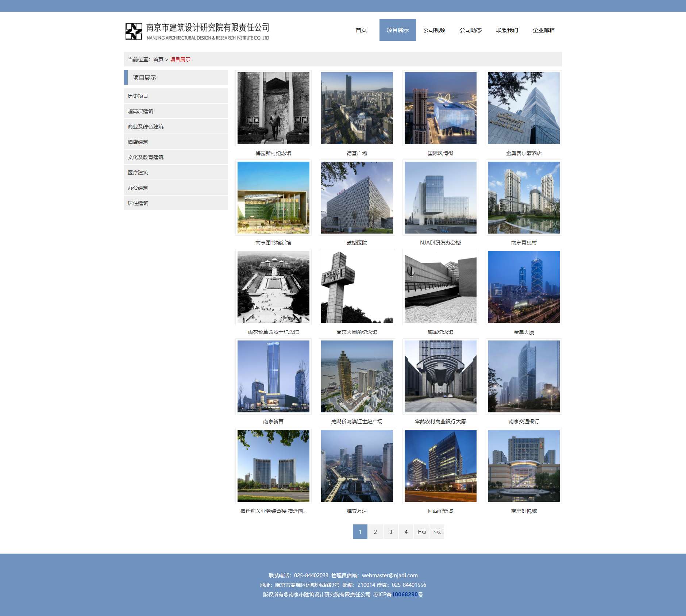Screen dimensions: 686x616
Task: Click the phone number 025-84402033 in footer
Action: pyautogui.click(x=311, y=575)
